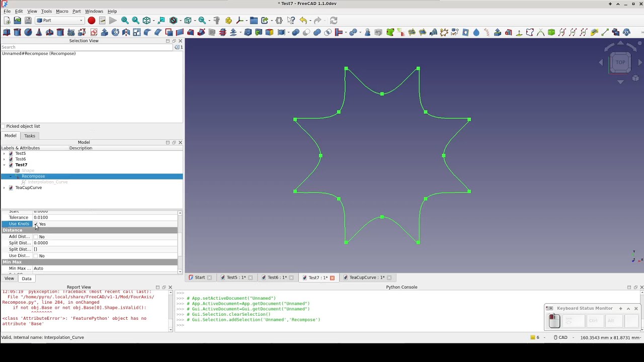Open the Min Max value dropdown showing Auto
The width and height of the screenshot is (644, 362).
(x=105, y=268)
